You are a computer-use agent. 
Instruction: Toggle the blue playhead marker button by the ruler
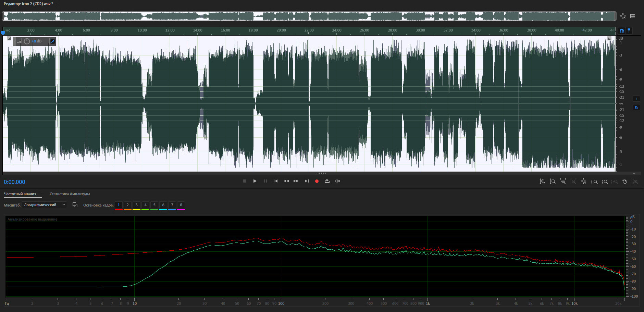[x=629, y=31]
